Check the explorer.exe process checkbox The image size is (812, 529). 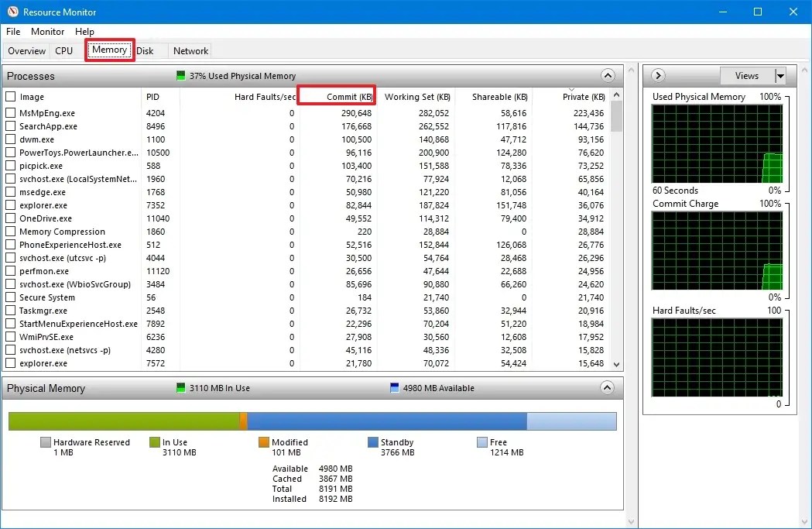tap(11, 205)
